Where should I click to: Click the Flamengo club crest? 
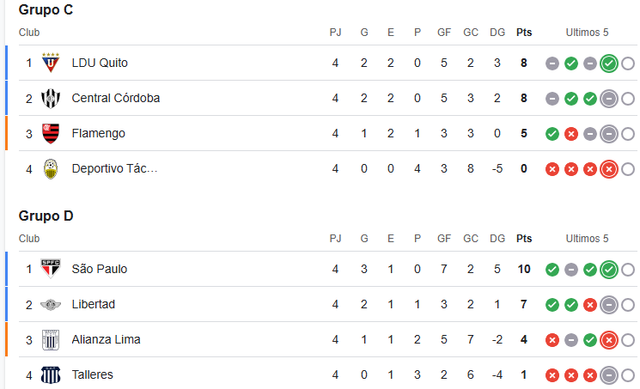click(51, 133)
